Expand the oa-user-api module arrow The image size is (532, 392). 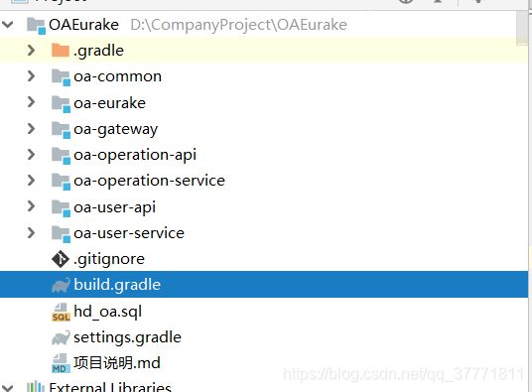[x=31, y=206]
